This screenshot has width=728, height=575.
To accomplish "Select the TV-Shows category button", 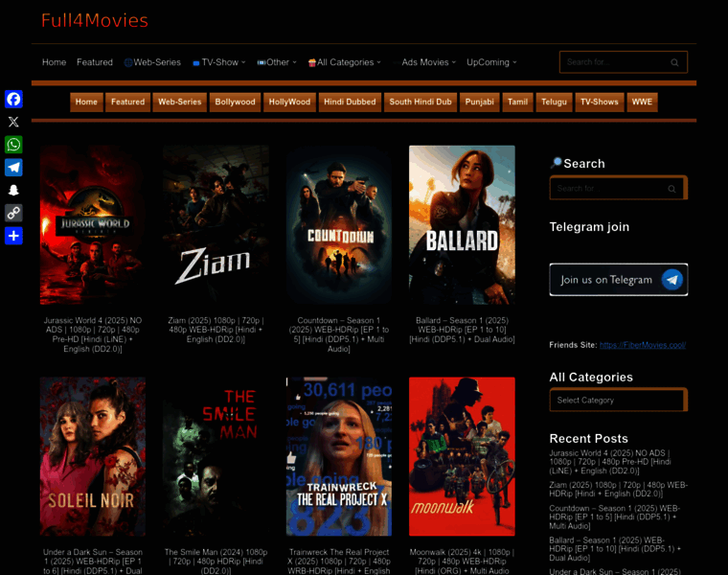I will pyautogui.click(x=600, y=103).
